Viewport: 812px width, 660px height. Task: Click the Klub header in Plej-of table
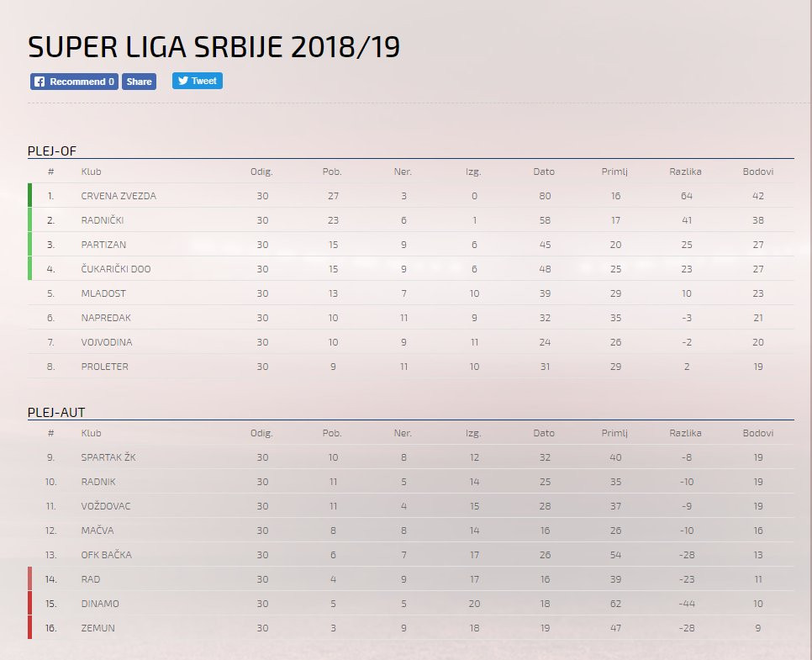(x=90, y=172)
